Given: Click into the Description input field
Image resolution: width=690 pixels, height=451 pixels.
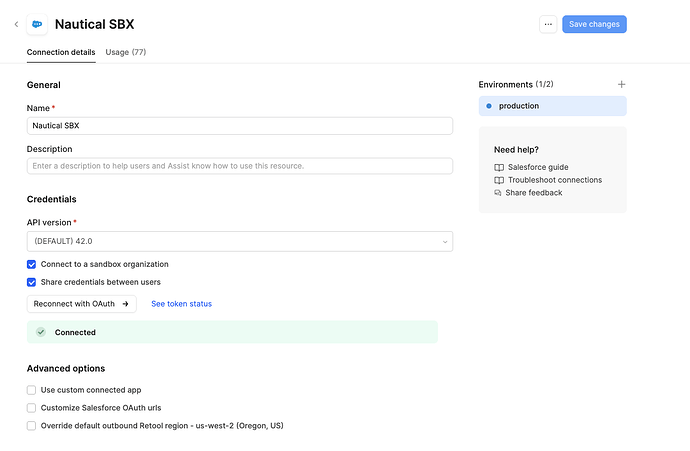Looking at the screenshot, I should pos(239,166).
